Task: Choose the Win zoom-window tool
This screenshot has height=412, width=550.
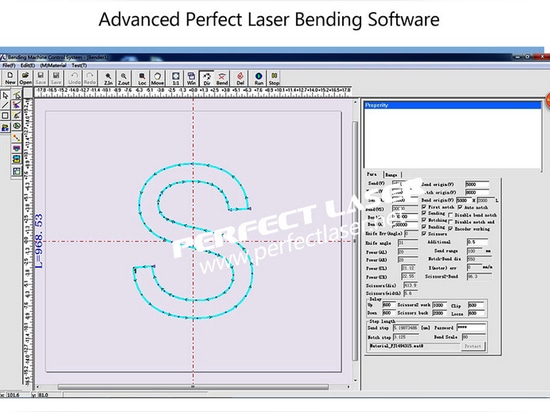Action: tap(191, 78)
